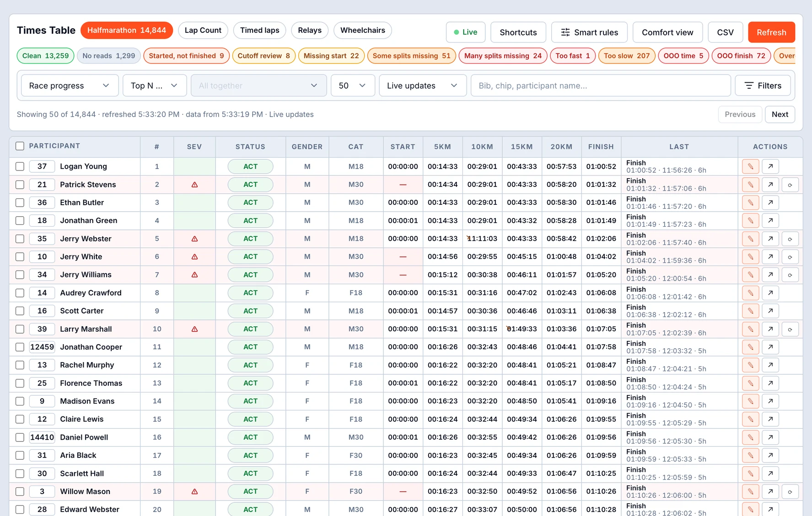Click the edit pencil icon for Logan Young
The image size is (812, 516).
[x=751, y=166]
